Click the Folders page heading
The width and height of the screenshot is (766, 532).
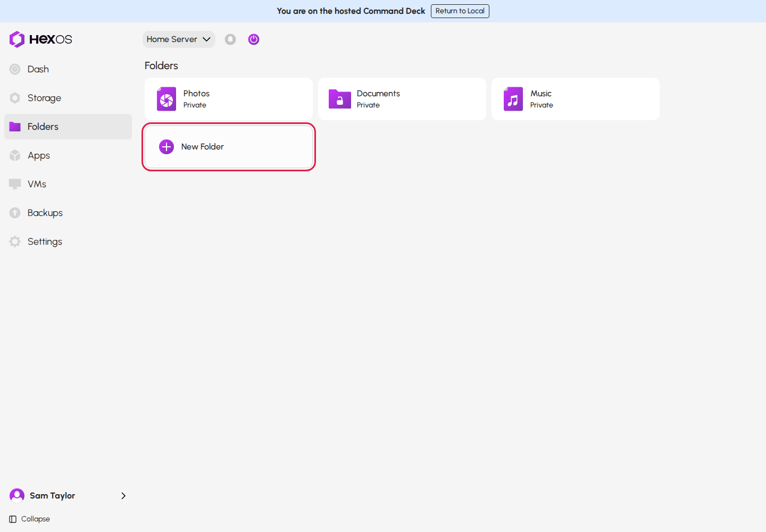[161, 65]
